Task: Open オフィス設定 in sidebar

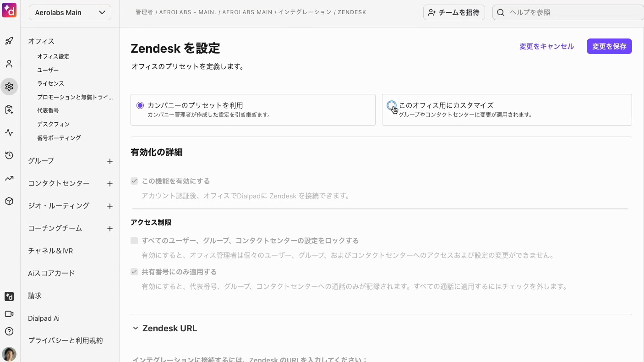Action: [54, 56]
